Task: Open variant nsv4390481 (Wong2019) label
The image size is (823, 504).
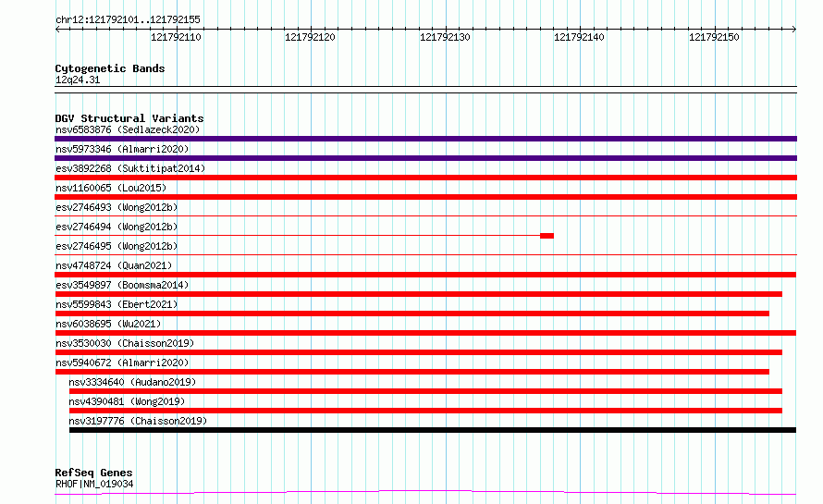Action: tap(127, 401)
